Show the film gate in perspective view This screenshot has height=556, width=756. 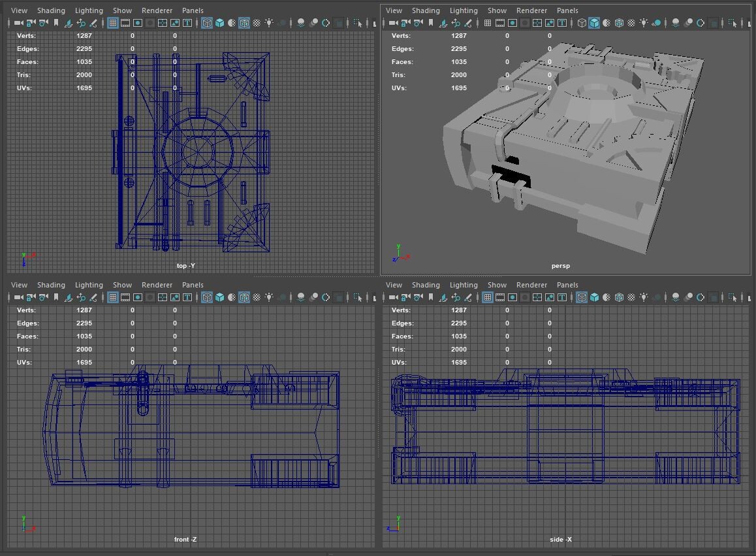(499, 23)
